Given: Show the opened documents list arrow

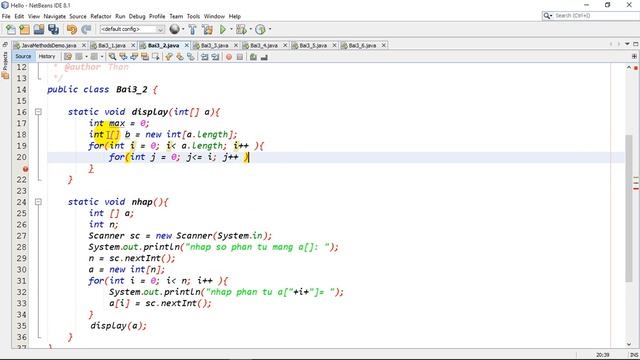Looking at the screenshot, I should 627,44.
